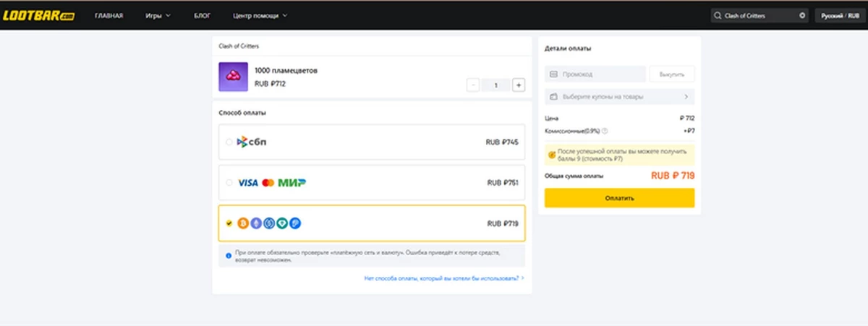The height and width of the screenshot is (326, 868).
Task: Click into the Промокод input field
Action: click(x=595, y=74)
